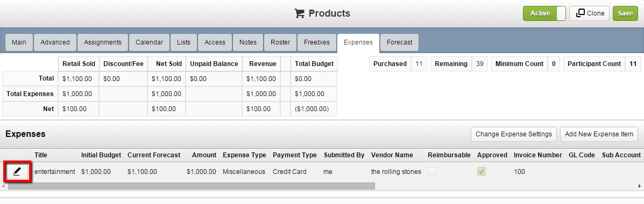
Task: Click the '$1,100.00' current forecast cell
Action: tap(142, 172)
